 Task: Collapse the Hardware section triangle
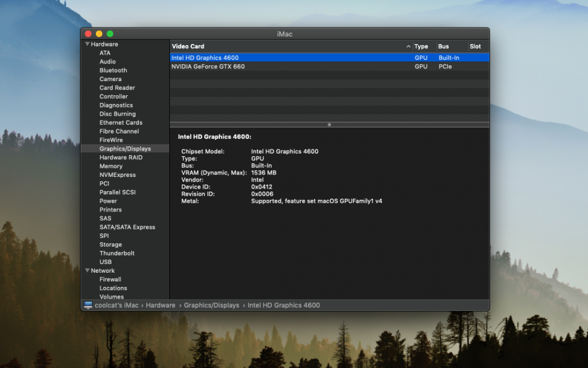point(87,44)
